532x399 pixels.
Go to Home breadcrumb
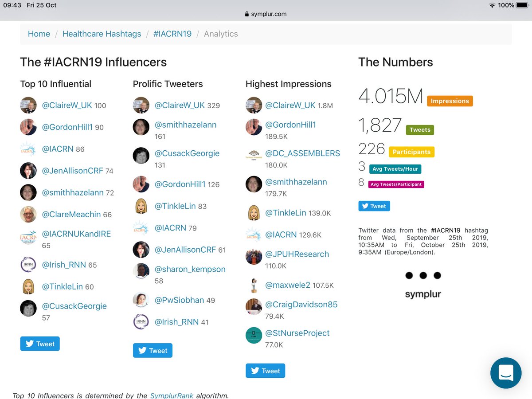[x=39, y=34]
